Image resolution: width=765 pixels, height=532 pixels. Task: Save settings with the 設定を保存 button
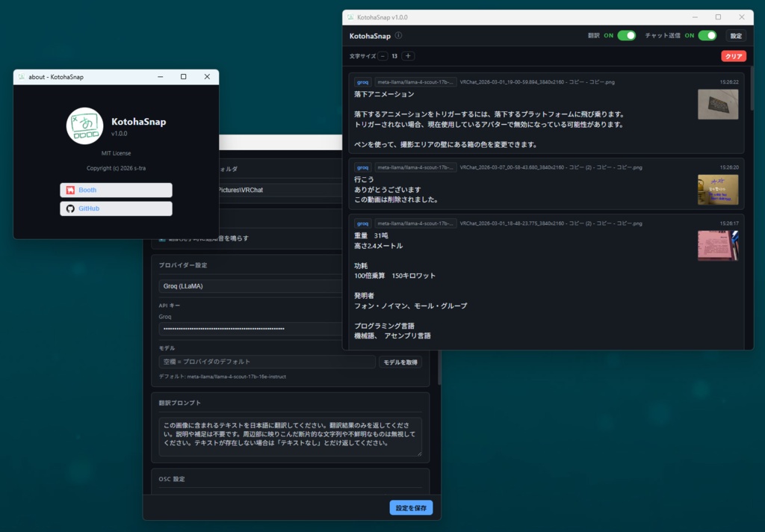410,507
